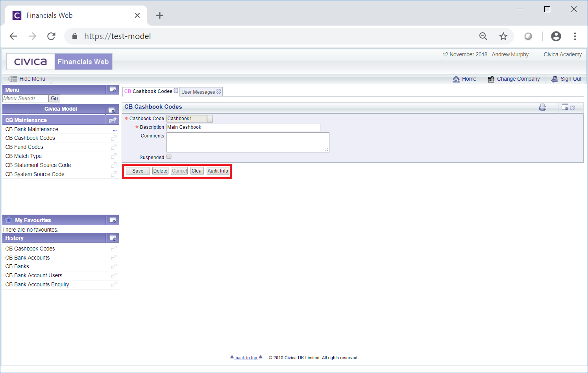Click the Sign Out link
This screenshot has width=588, height=373.
pos(571,79)
